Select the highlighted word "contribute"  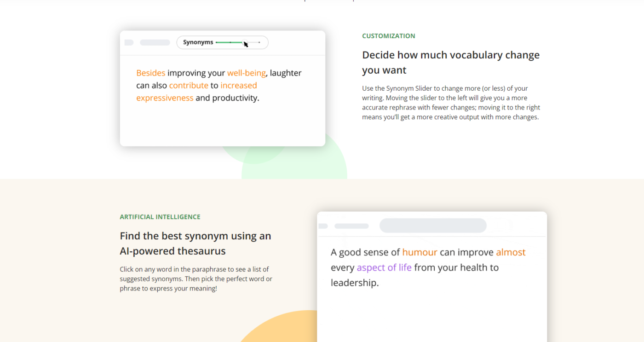189,85
